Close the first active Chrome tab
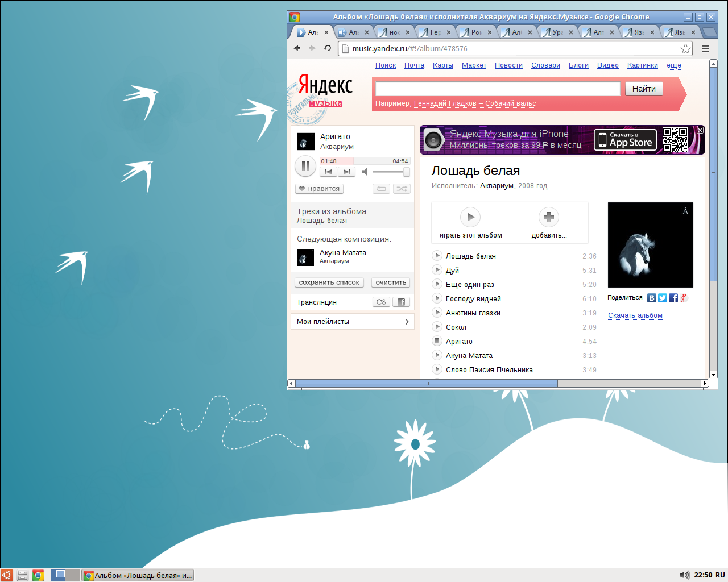728x582 pixels. point(326,32)
